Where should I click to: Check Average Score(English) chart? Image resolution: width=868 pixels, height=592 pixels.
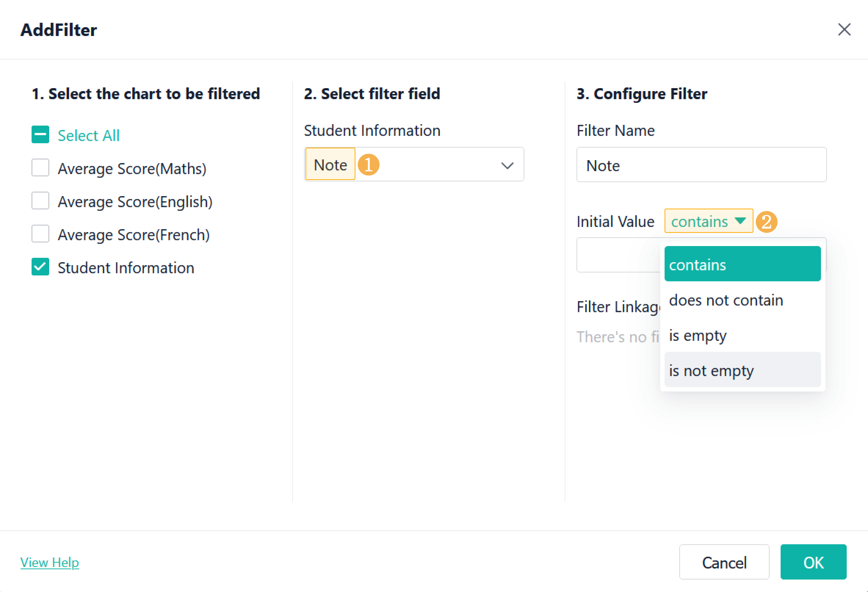(x=40, y=201)
